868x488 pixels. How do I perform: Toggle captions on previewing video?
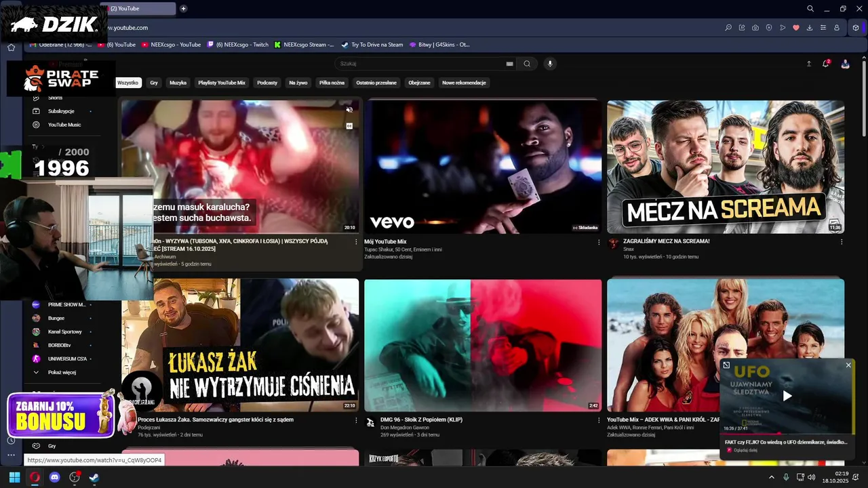[x=349, y=125]
